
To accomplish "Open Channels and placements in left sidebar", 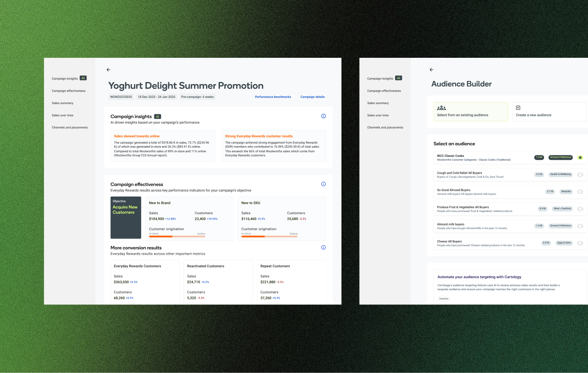I will tap(70, 128).
